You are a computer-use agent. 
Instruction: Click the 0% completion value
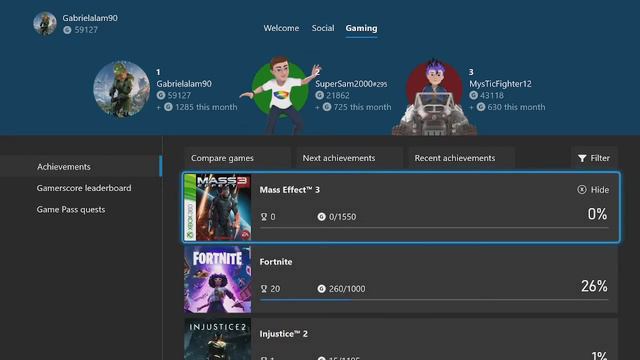point(597,214)
